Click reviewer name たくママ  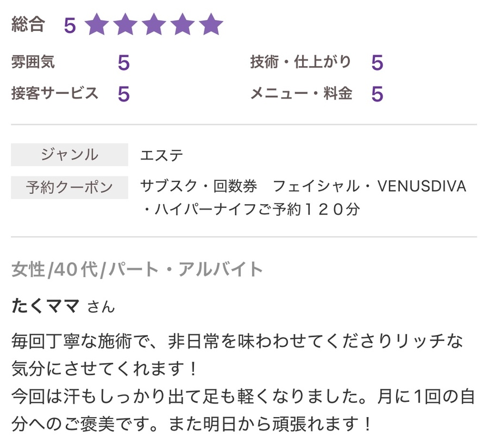point(46,306)
